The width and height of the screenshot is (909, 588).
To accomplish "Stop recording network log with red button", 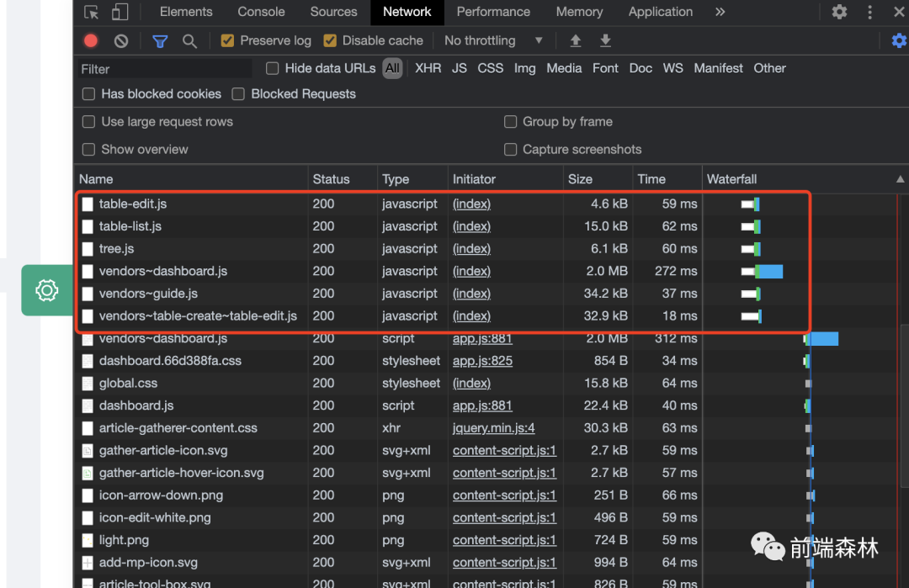I will pyautogui.click(x=91, y=40).
